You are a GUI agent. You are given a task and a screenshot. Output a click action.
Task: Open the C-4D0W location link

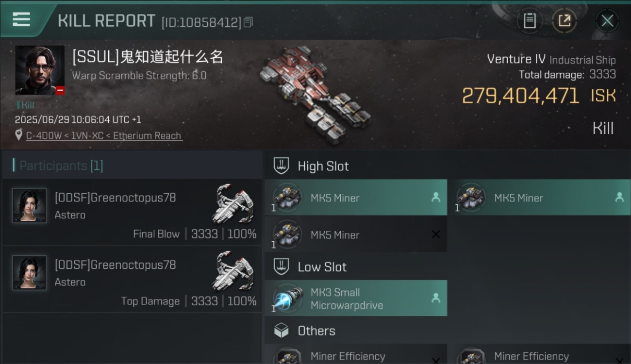[x=104, y=136]
